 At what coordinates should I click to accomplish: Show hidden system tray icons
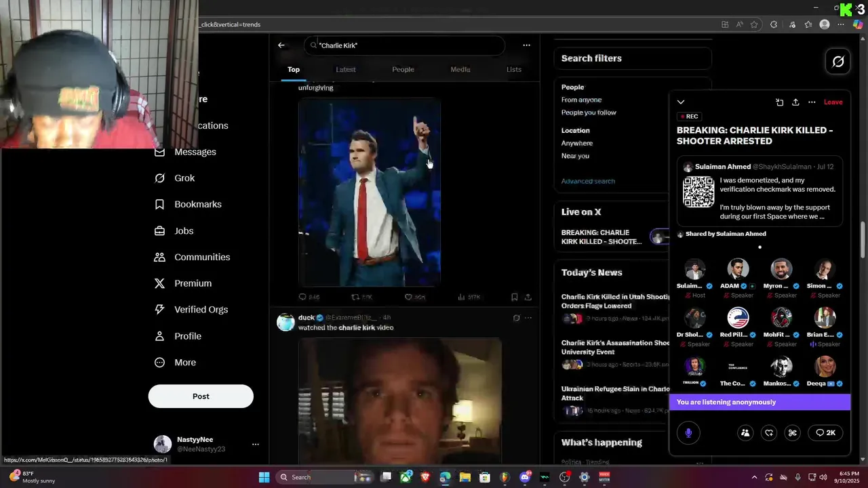click(x=756, y=477)
